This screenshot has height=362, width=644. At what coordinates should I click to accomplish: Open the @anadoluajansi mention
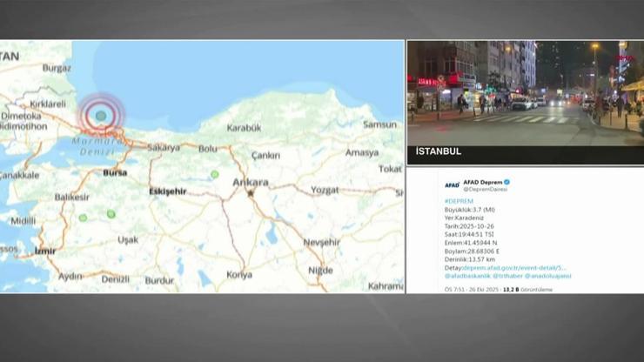click(x=548, y=276)
